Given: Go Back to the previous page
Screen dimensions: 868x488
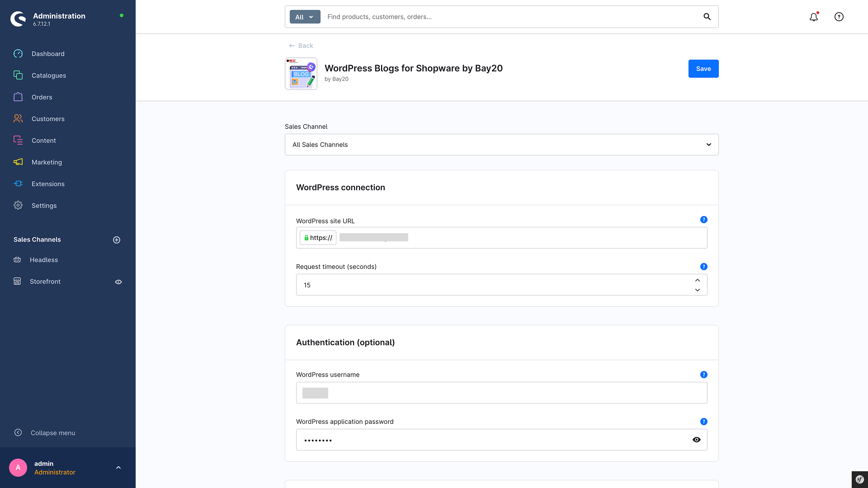Looking at the screenshot, I should [x=301, y=46].
